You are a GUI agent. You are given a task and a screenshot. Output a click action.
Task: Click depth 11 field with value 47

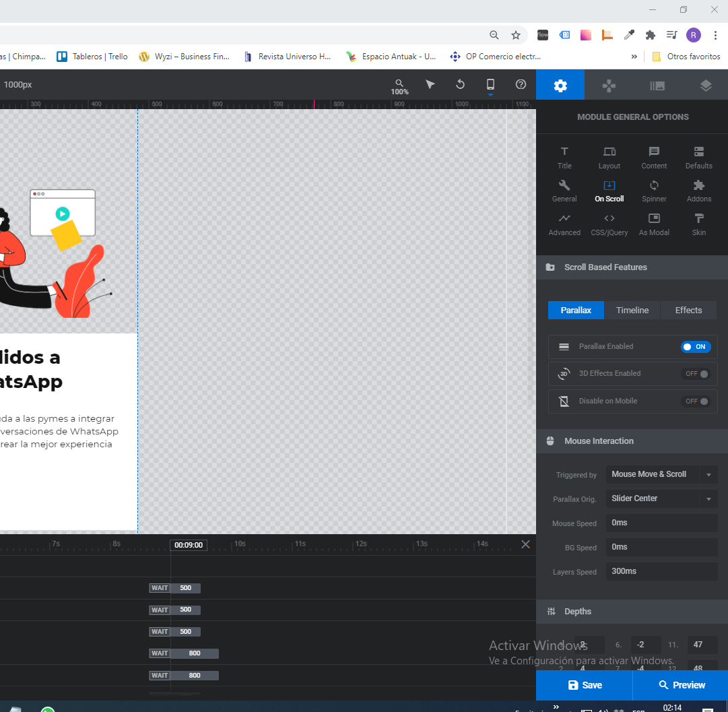coord(702,645)
